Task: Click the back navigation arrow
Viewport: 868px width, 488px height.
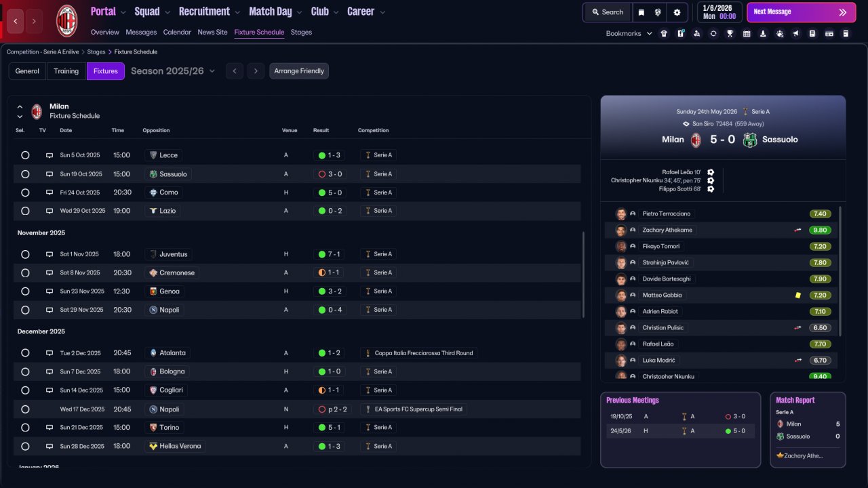Action: point(16,21)
